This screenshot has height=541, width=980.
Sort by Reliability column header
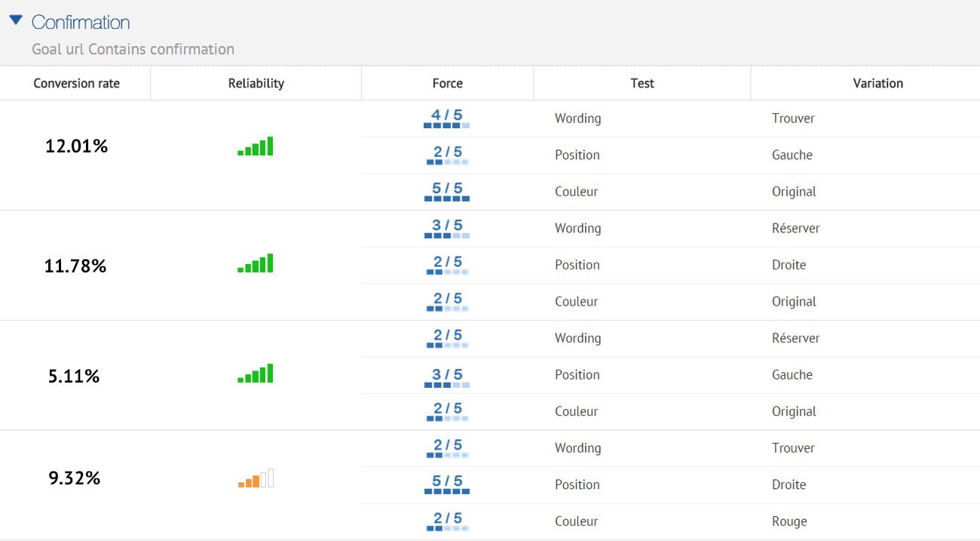pyautogui.click(x=256, y=83)
